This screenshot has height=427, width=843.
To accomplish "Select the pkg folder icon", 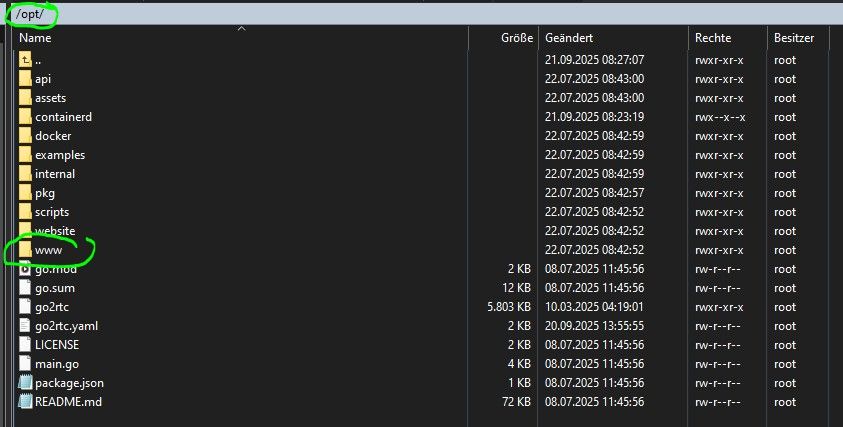I will pos(25,193).
